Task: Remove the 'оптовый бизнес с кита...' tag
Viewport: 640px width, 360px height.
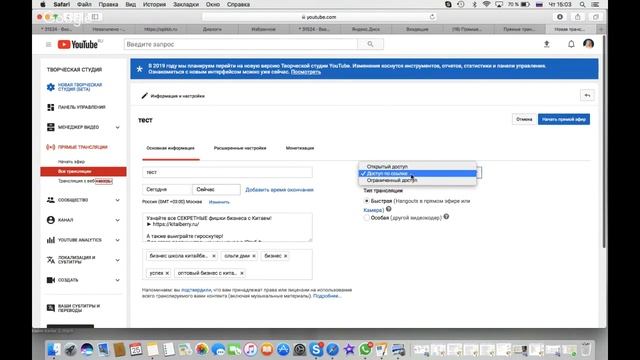Action: pyautogui.click(x=242, y=273)
